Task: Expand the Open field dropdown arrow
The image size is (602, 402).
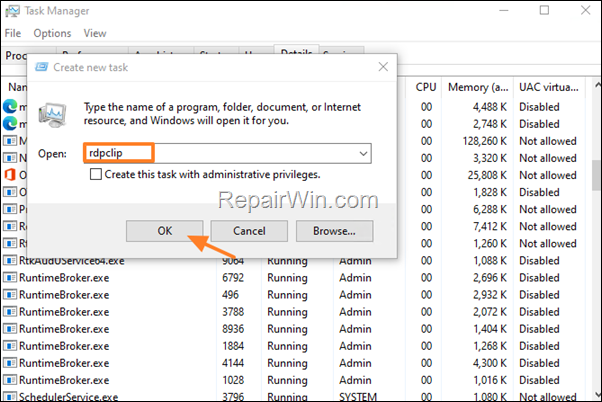Action: (363, 154)
